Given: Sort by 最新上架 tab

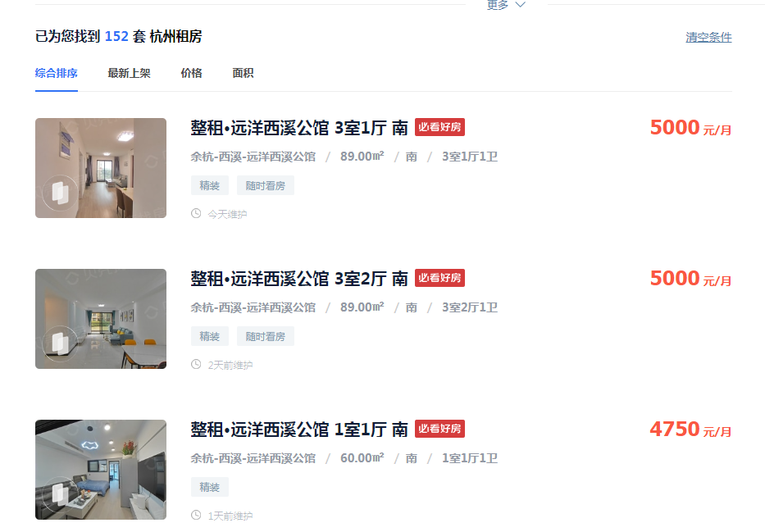Looking at the screenshot, I should [129, 73].
